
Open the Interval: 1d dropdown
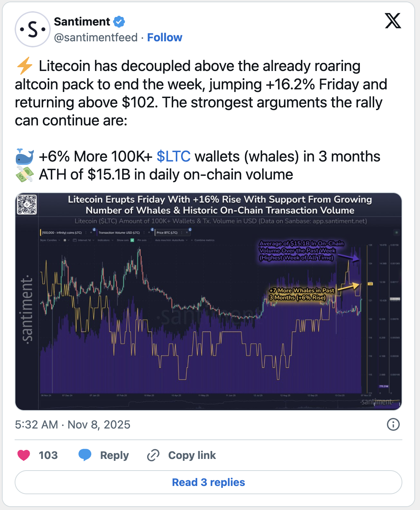(86, 240)
